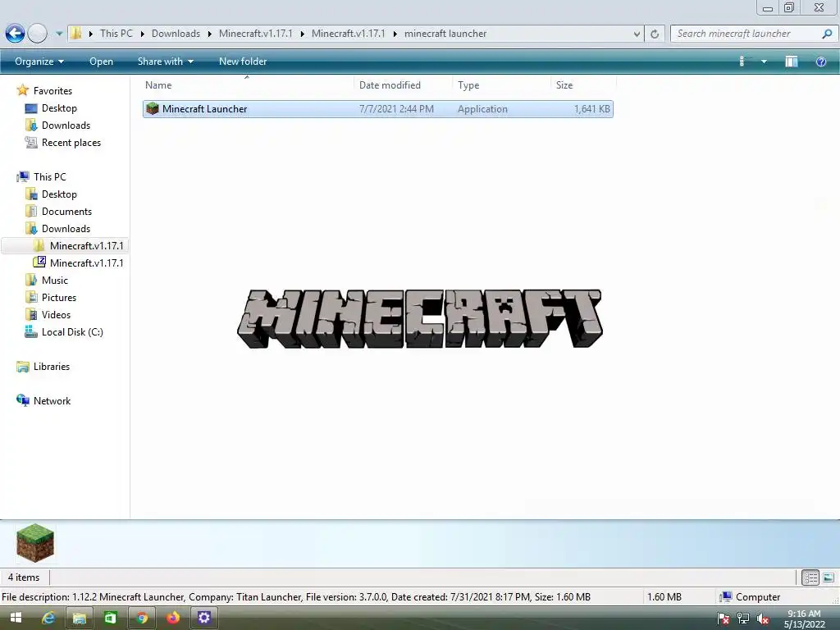Open the purple gear taskbar app
Screen dimensions: 840x630
coord(204,618)
